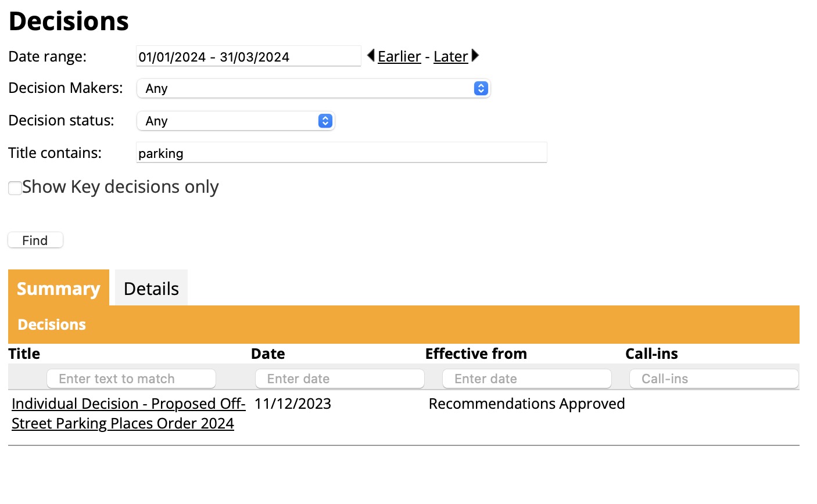Sort by the Title column header

pos(24,354)
